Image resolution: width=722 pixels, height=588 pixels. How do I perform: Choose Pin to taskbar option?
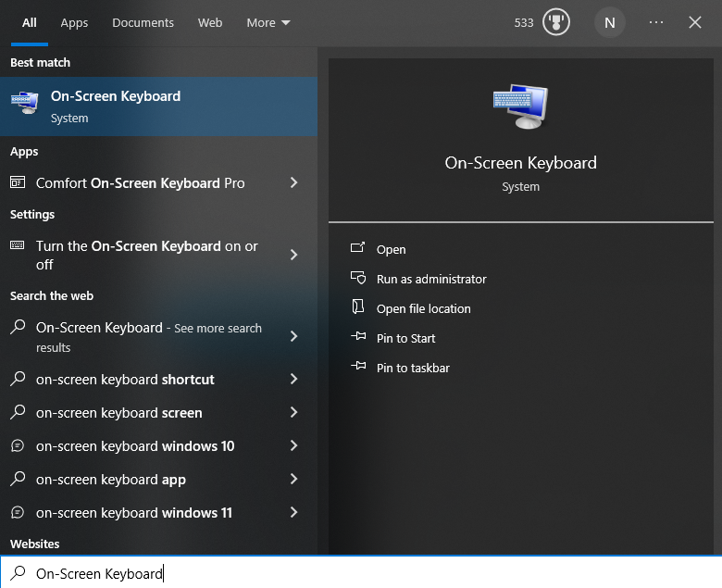click(413, 368)
